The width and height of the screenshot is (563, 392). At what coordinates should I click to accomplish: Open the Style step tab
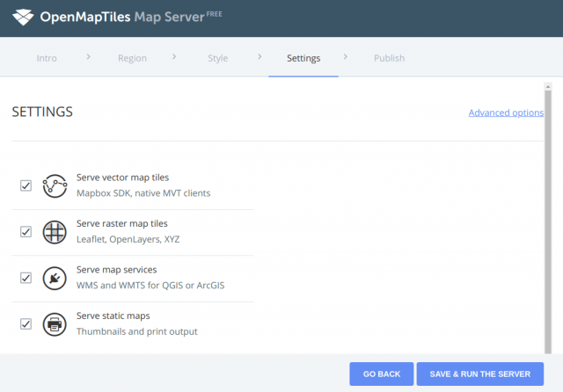217,59
